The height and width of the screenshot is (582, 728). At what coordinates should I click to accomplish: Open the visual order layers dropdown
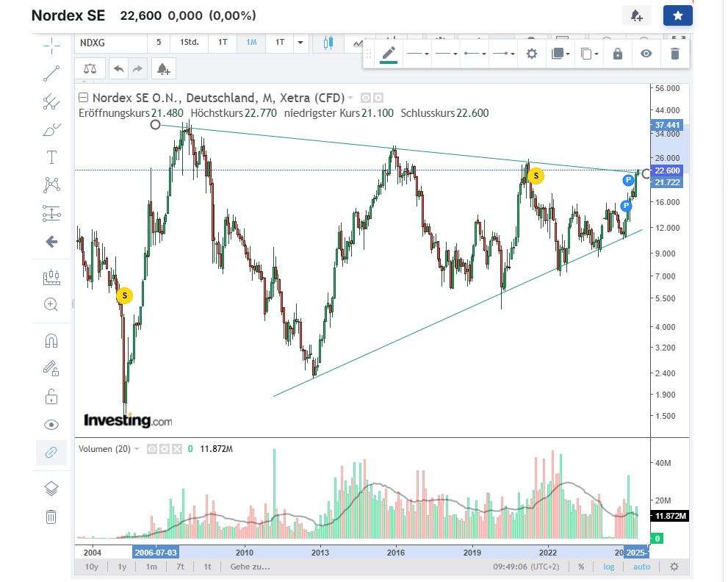point(561,54)
